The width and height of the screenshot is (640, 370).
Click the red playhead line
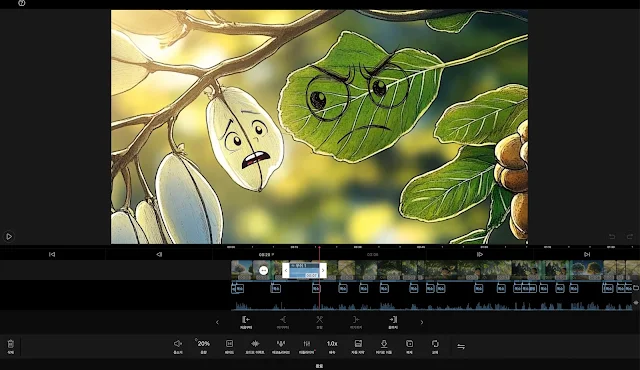click(319, 277)
